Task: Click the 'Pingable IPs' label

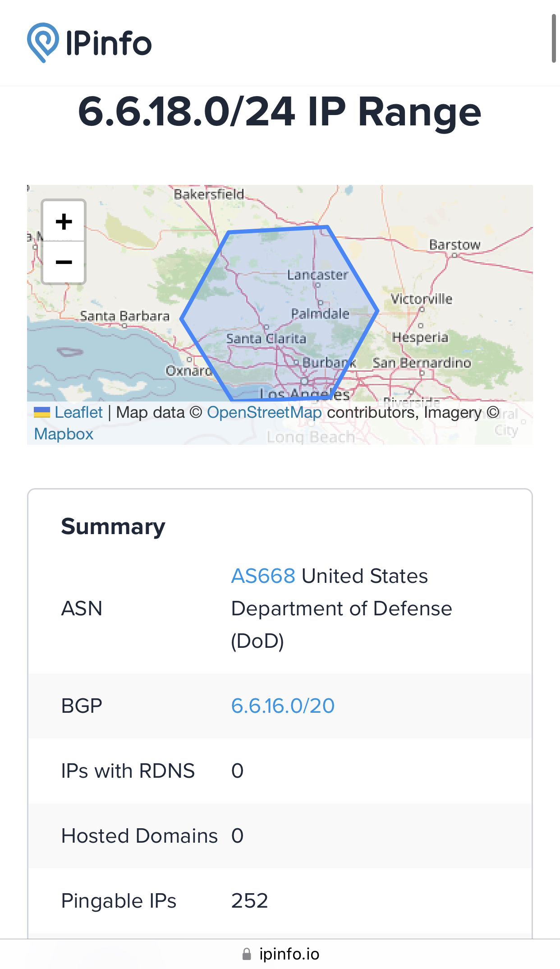Action: pos(119,901)
